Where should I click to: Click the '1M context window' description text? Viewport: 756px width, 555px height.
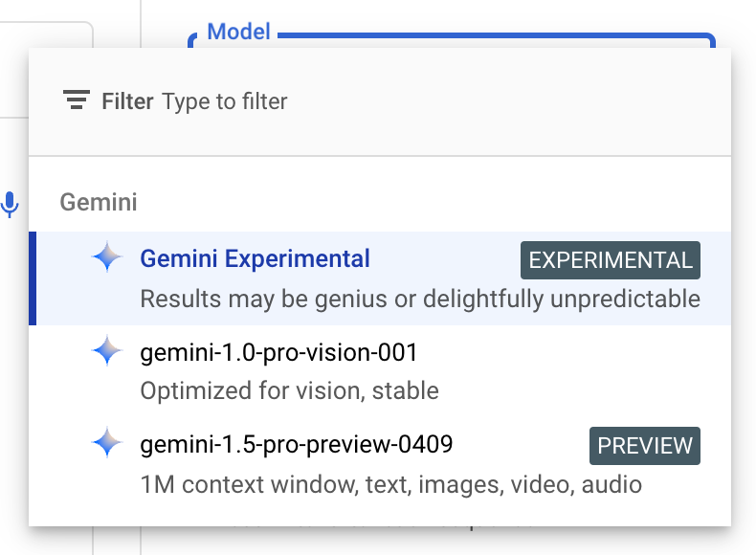[x=391, y=484]
